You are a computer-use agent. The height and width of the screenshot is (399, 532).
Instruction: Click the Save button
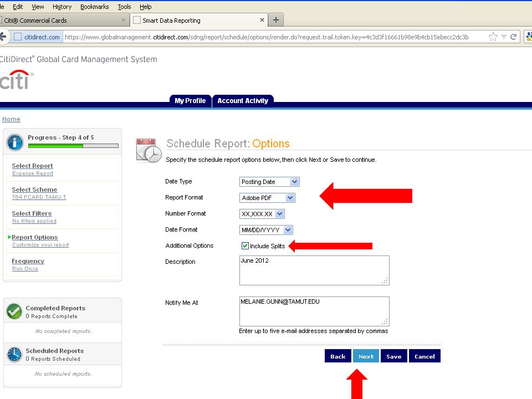tap(393, 356)
